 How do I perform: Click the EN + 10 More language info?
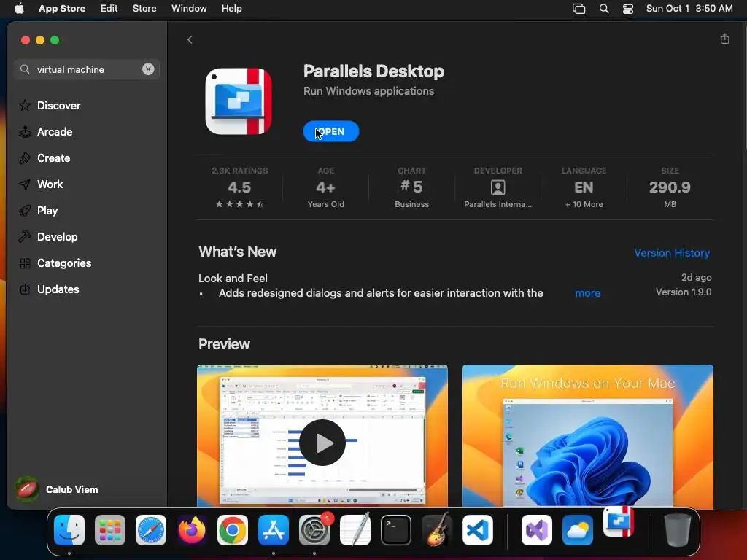584,187
